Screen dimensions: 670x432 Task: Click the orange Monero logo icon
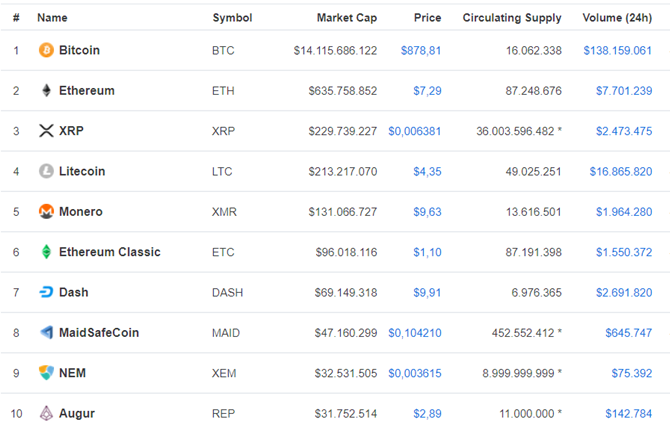point(46,212)
